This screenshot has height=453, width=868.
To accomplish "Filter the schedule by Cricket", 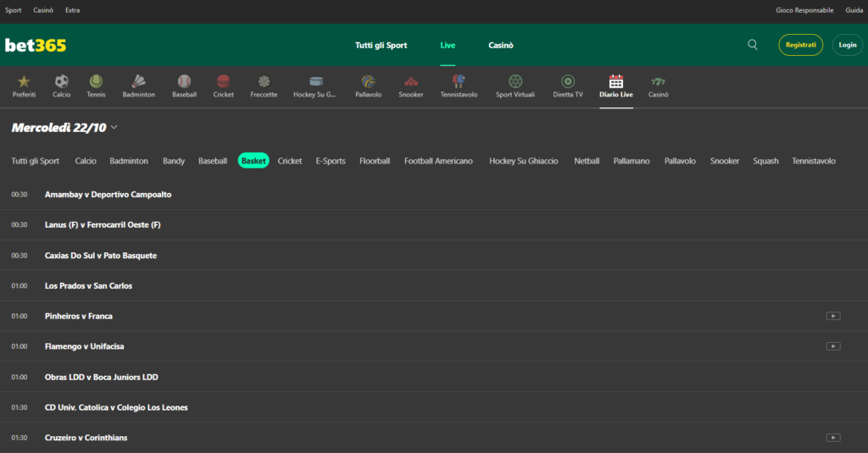I will (x=289, y=161).
